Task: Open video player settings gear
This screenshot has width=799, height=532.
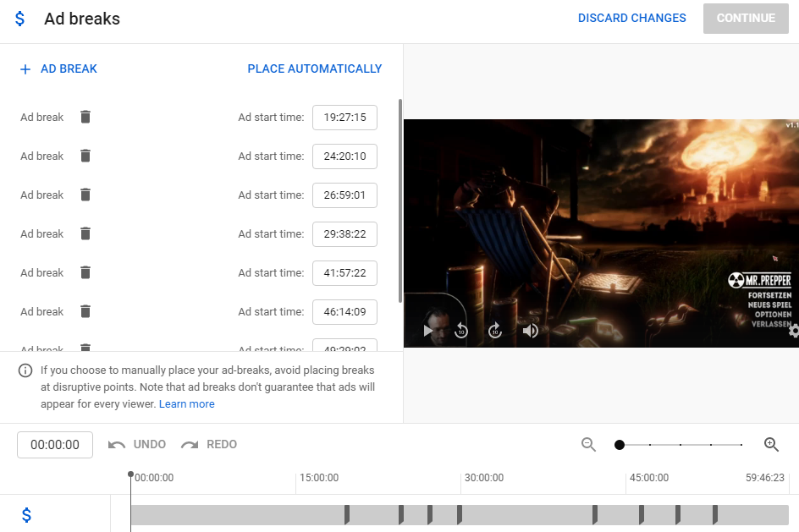Action: (793, 331)
